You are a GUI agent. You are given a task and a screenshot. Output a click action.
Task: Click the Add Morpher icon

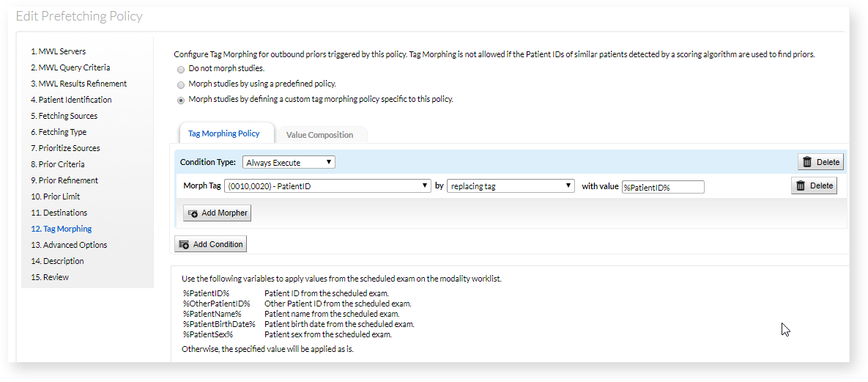pyautogui.click(x=193, y=213)
